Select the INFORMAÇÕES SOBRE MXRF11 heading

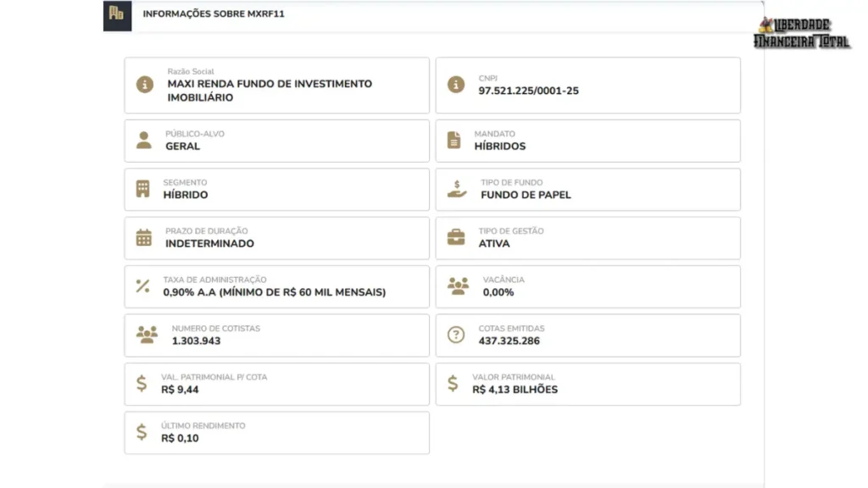(x=214, y=14)
